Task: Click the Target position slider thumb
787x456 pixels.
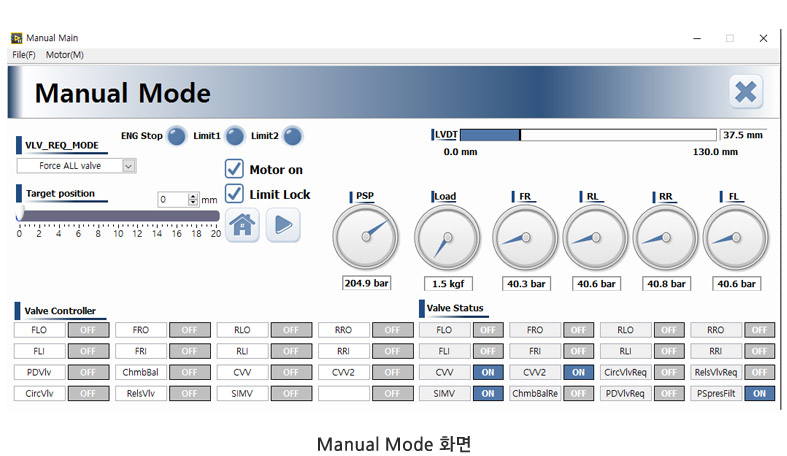Action: [x=20, y=214]
